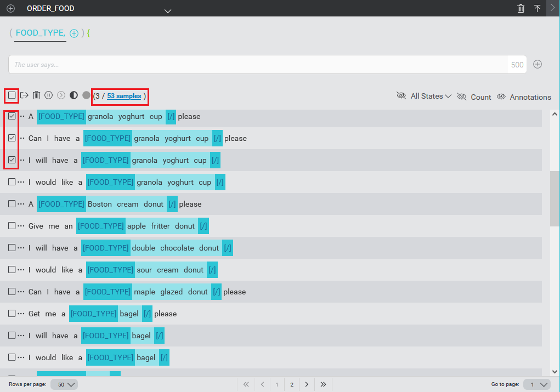Open the 53 samples link
Image resolution: width=560 pixels, height=392 pixels.
pos(124,96)
